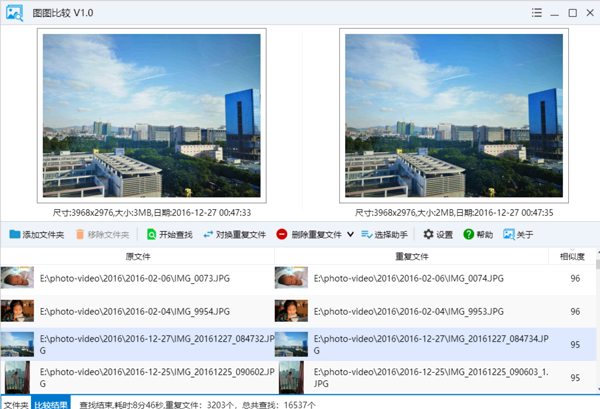Screen dimensions: 600x409
Task: Click the 选择助手 checklist icon
Action: [x=367, y=234]
